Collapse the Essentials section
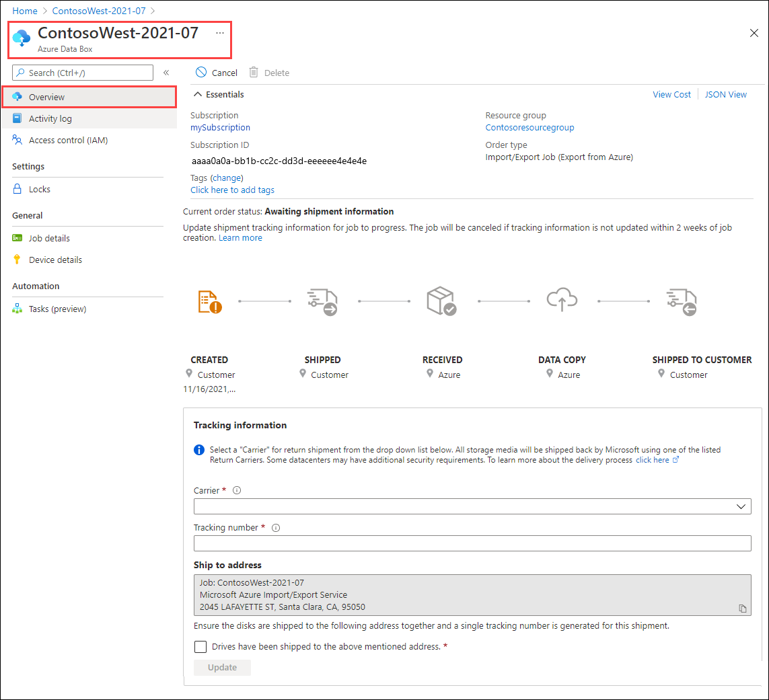This screenshot has height=700, width=769. click(218, 94)
